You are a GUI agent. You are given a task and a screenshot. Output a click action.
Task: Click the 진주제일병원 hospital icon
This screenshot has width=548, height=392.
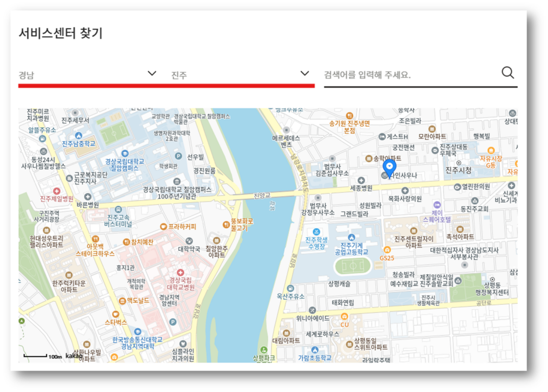tap(56, 191)
